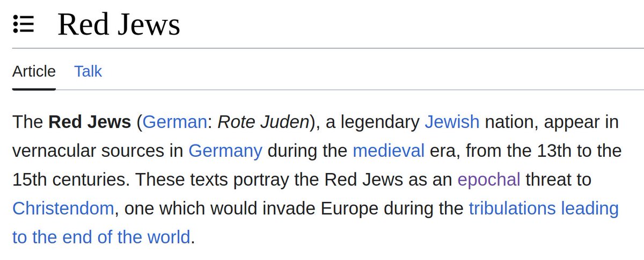
Task: Click the 'to the end of the world' link text
Action: 101,236
